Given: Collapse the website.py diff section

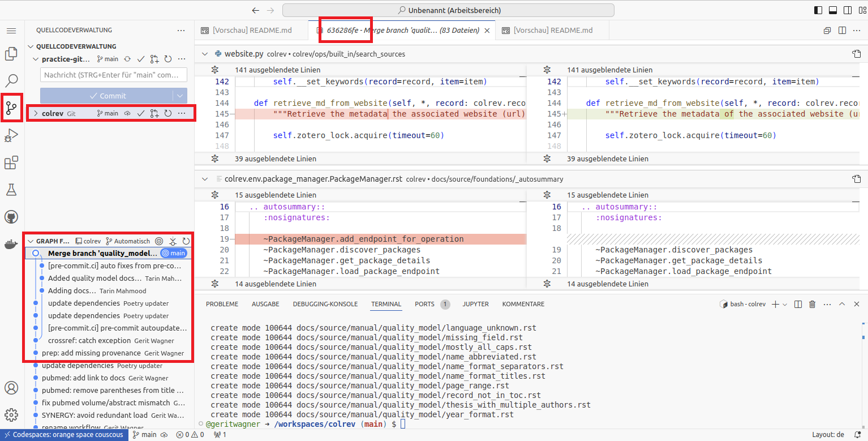Looking at the screenshot, I should point(204,54).
